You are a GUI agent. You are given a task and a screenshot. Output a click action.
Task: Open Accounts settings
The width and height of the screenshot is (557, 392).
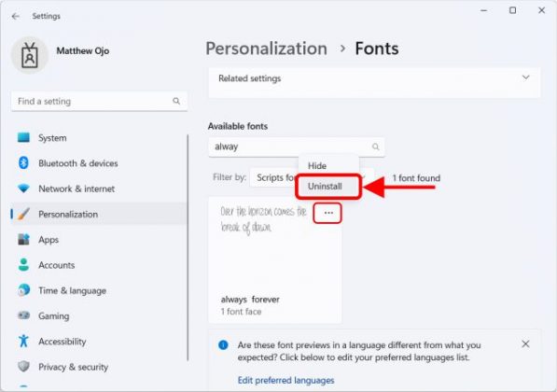(99, 265)
